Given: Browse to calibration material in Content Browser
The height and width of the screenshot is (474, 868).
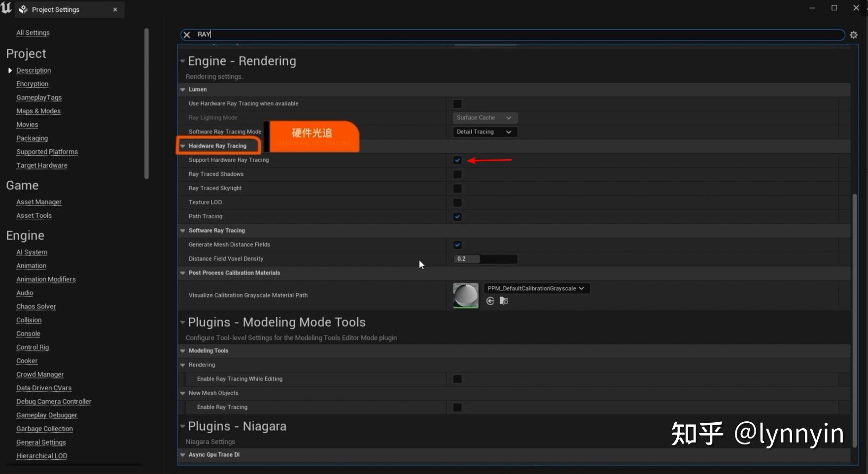Looking at the screenshot, I should click(503, 301).
